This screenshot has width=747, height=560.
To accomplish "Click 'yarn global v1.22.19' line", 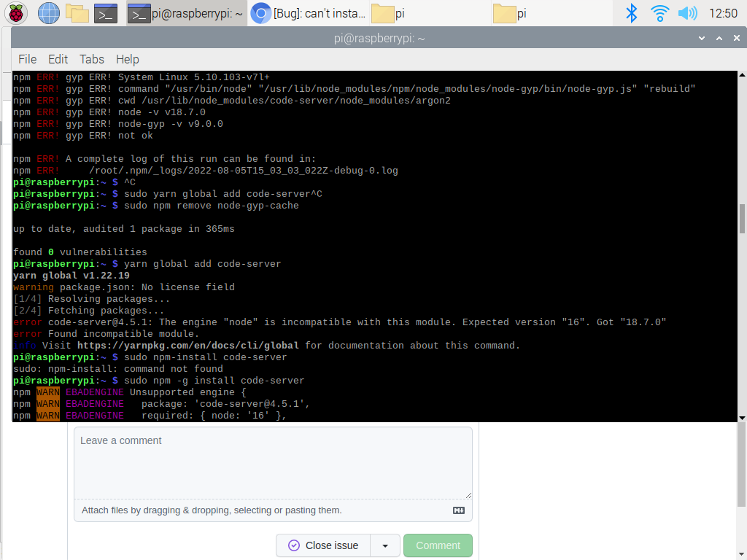I will coord(71,276).
